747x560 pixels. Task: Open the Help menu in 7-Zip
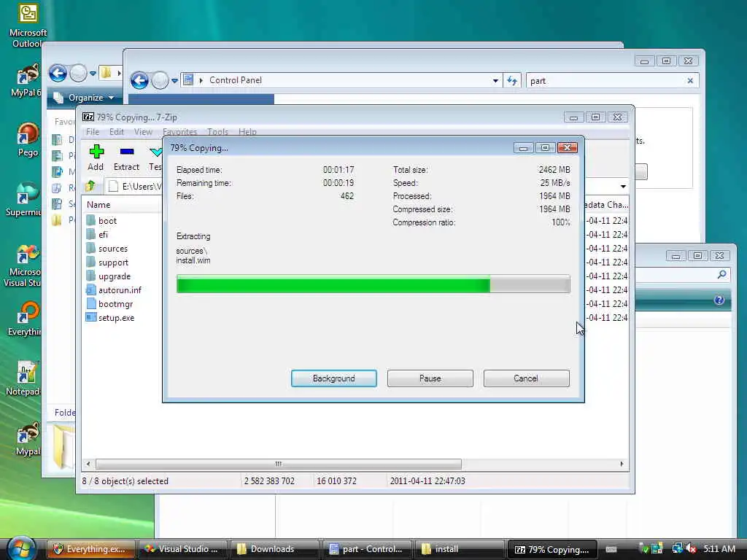point(247,132)
